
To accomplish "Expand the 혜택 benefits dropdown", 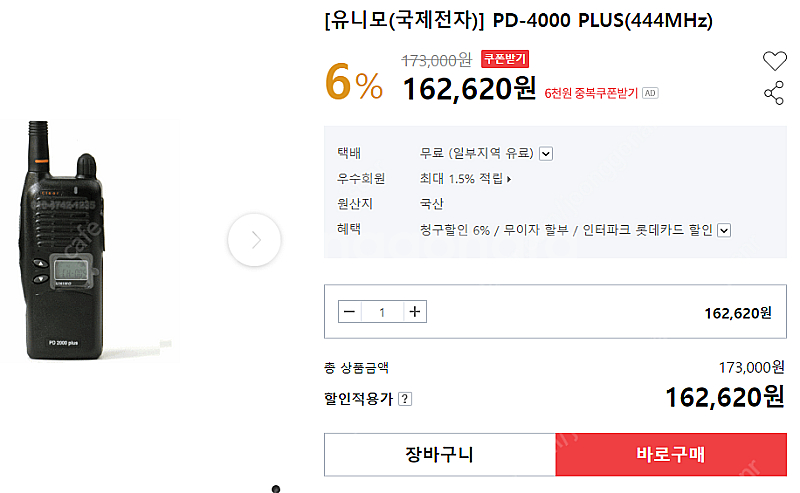I will [724, 230].
